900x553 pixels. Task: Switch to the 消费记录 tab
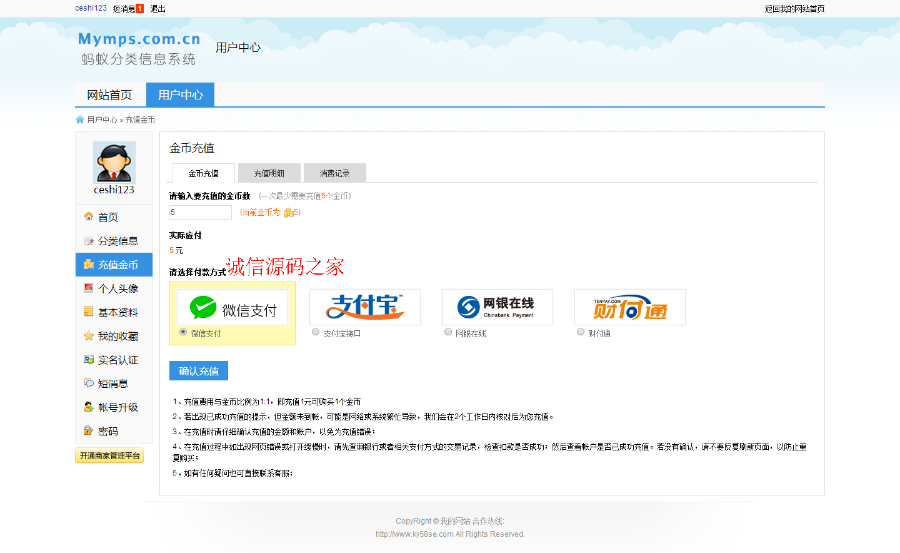click(335, 173)
